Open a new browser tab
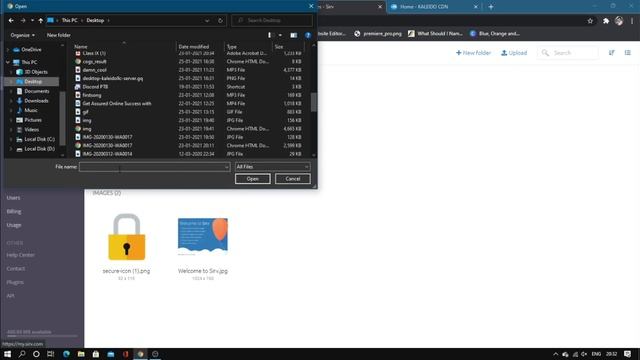The height and width of the screenshot is (360, 640). point(491,7)
